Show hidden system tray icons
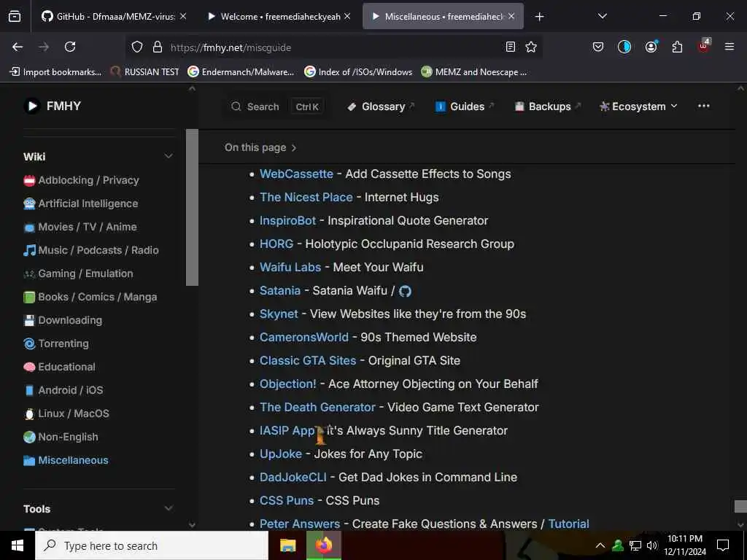Screen dimensions: 747x560 pos(600,545)
